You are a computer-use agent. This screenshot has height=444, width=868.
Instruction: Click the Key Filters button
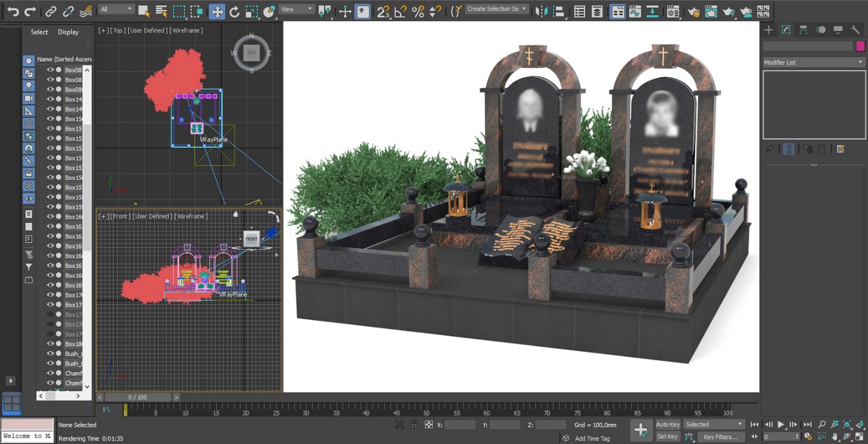[721, 437]
